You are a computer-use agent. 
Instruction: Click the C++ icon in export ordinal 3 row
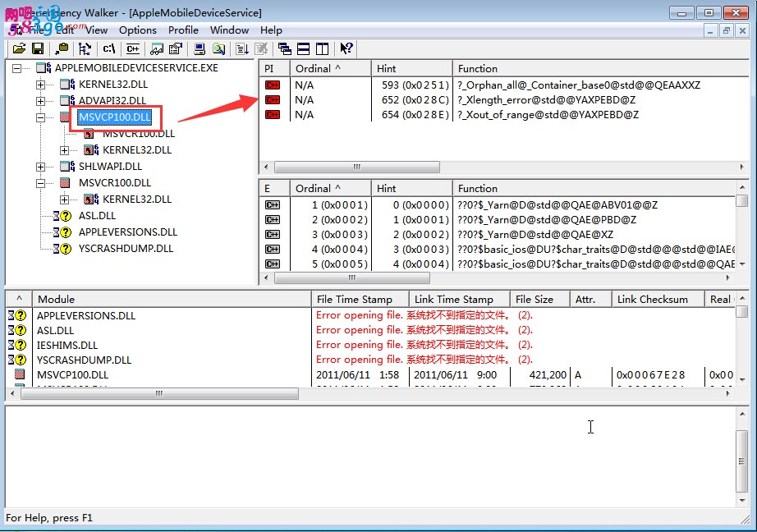(x=273, y=235)
